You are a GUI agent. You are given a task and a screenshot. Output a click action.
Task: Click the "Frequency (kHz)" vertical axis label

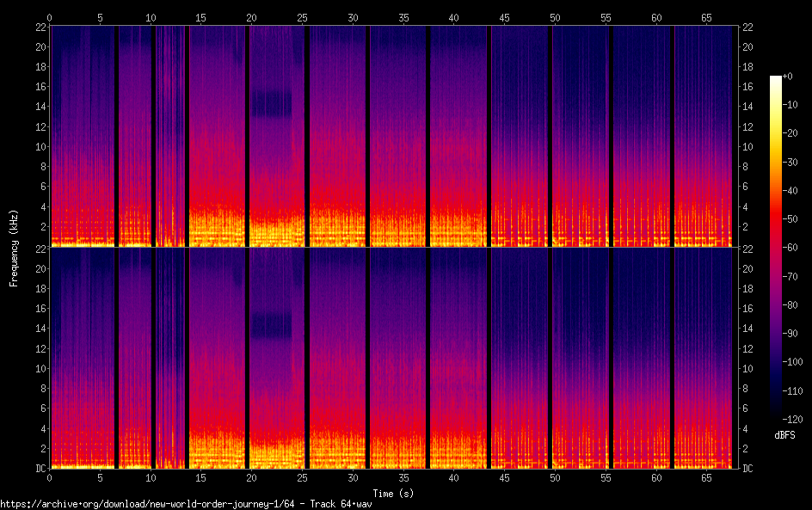click(14, 248)
